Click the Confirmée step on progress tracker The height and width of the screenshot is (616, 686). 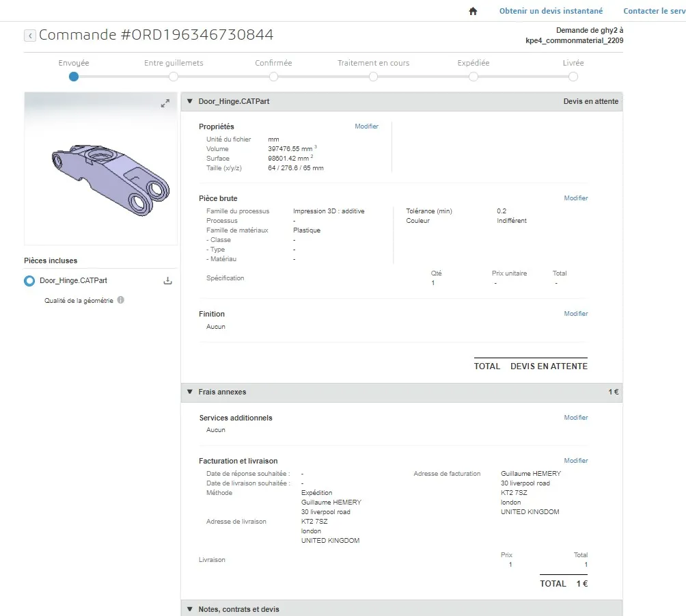(273, 77)
